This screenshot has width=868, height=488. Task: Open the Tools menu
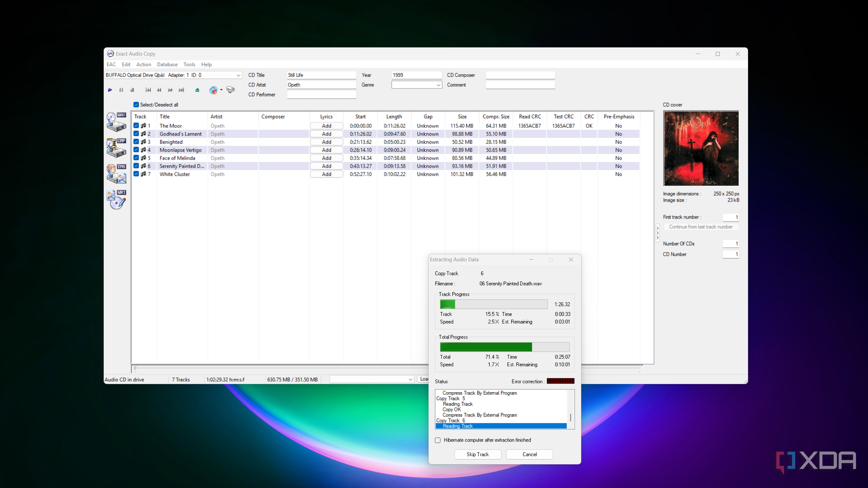pyautogui.click(x=189, y=64)
